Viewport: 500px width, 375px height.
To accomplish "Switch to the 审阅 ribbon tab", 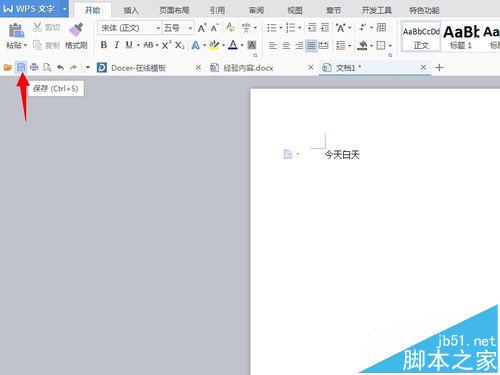I will coord(256,10).
